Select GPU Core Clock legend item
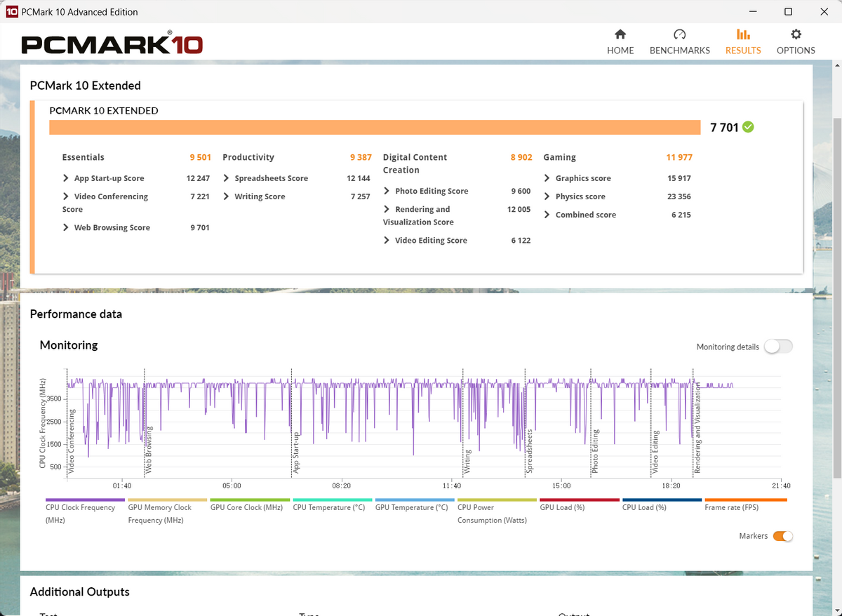The height and width of the screenshot is (616, 842). pyautogui.click(x=250, y=506)
